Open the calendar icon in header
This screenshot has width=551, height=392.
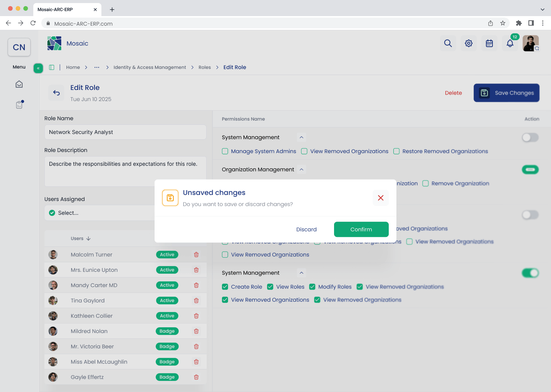tap(489, 43)
